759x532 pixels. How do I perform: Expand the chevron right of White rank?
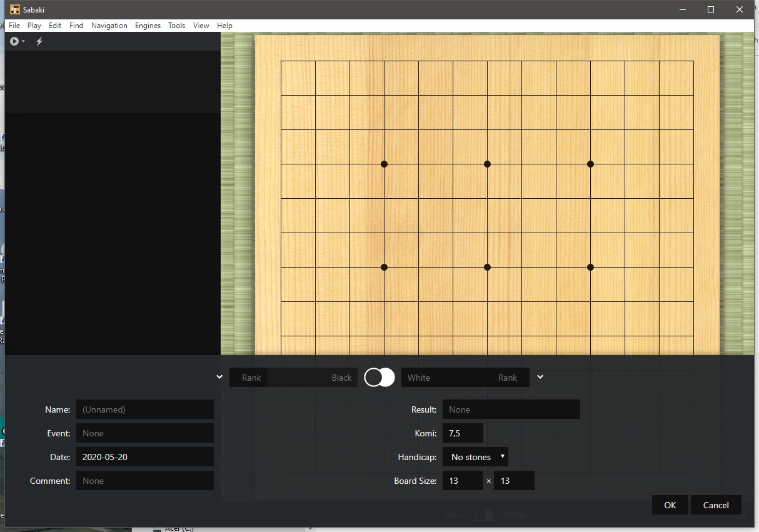(x=540, y=377)
